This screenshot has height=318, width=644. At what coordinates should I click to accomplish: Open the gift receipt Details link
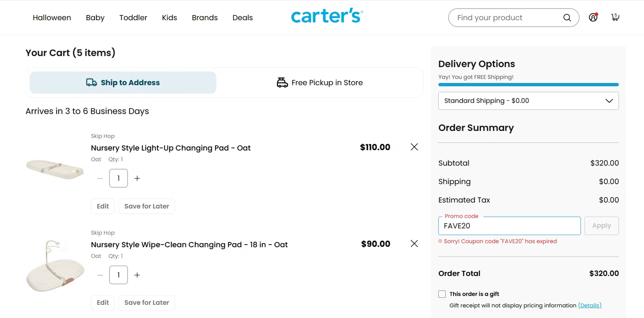coord(589,306)
